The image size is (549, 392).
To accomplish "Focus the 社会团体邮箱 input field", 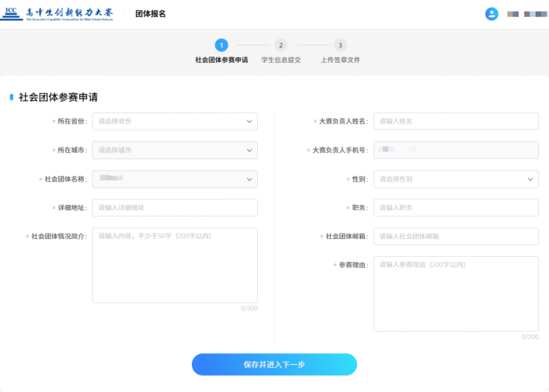I will point(456,237).
